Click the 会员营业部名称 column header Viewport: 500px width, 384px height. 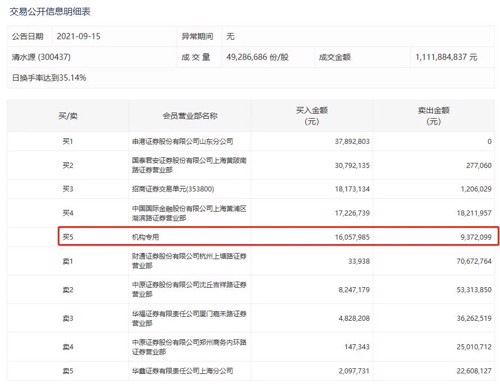[190, 116]
